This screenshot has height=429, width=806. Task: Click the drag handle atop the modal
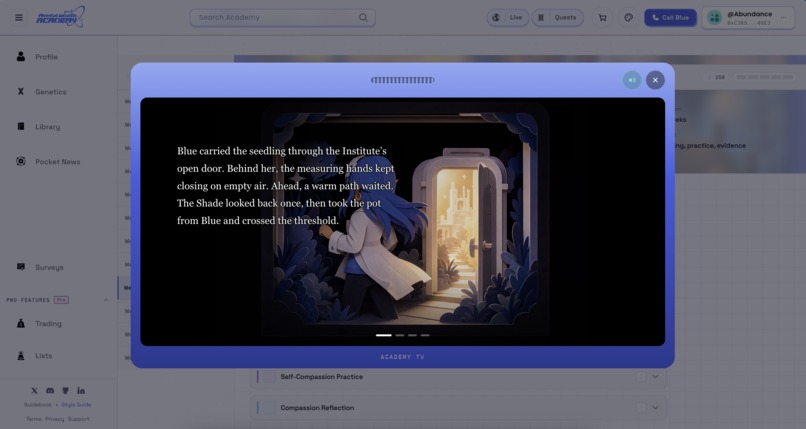click(x=402, y=80)
